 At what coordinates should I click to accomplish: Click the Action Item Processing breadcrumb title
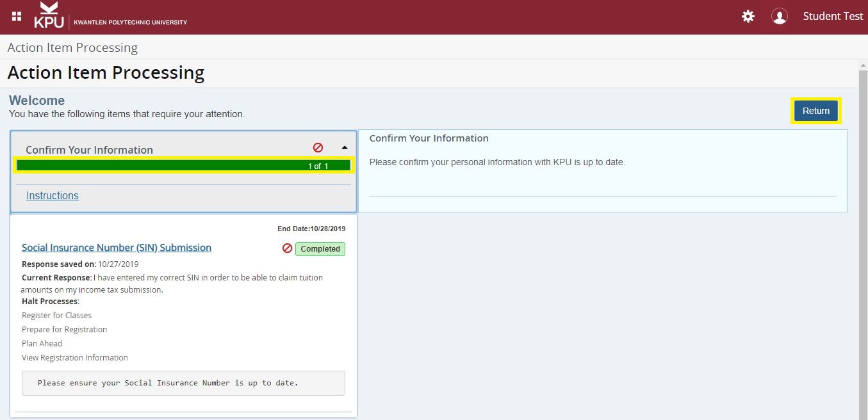click(72, 48)
